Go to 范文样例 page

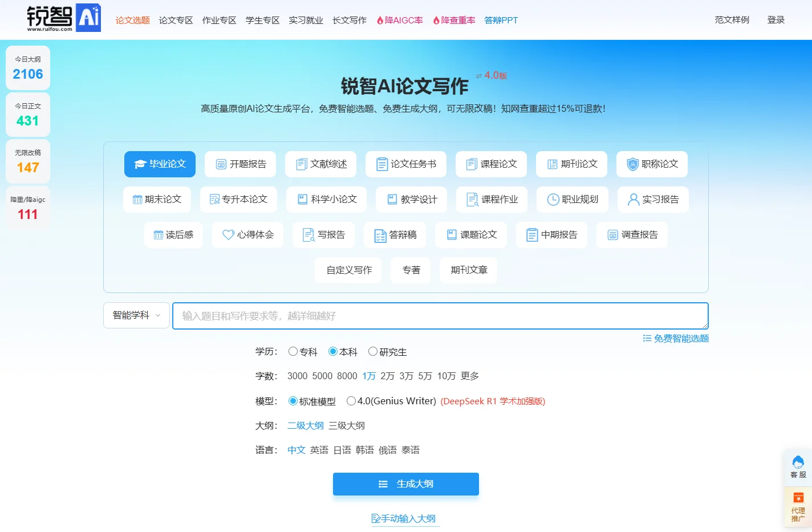[x=732, y=20]
